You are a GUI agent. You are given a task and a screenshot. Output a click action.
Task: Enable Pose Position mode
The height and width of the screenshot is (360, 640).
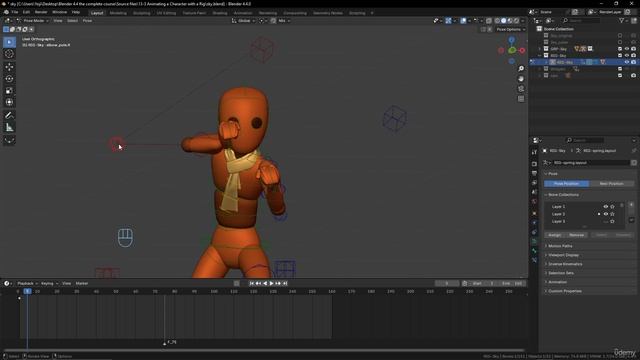tap(567, 184)
